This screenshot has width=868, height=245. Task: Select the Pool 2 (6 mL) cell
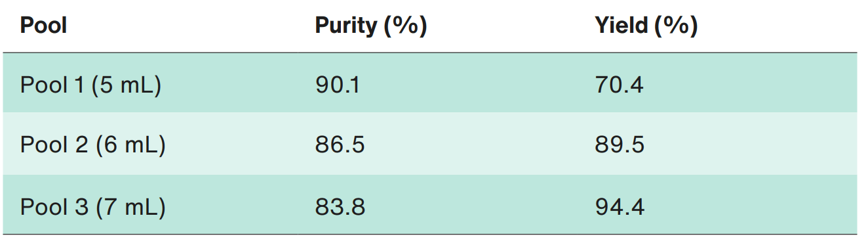pyautogui.click(x=92, y=145)
